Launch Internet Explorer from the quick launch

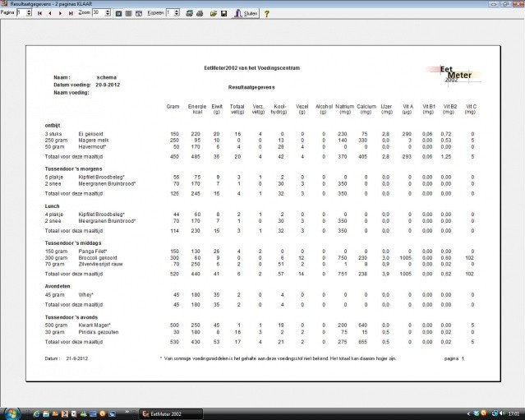coord(36,414)
